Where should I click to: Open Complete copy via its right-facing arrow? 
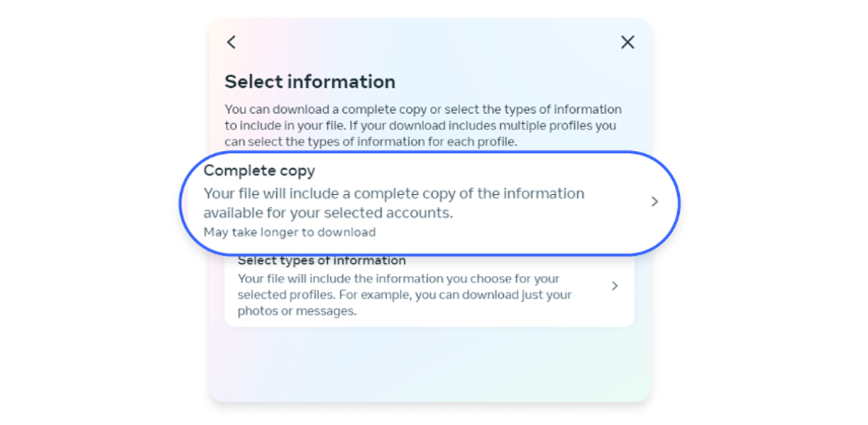click(654, 202)
